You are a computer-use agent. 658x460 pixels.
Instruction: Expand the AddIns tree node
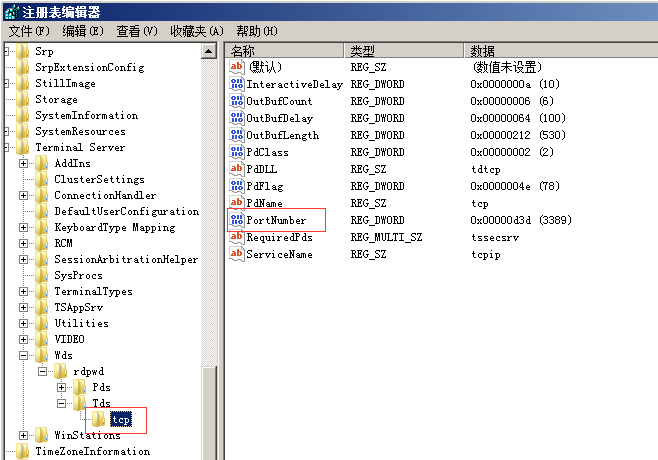click(24, 163)
